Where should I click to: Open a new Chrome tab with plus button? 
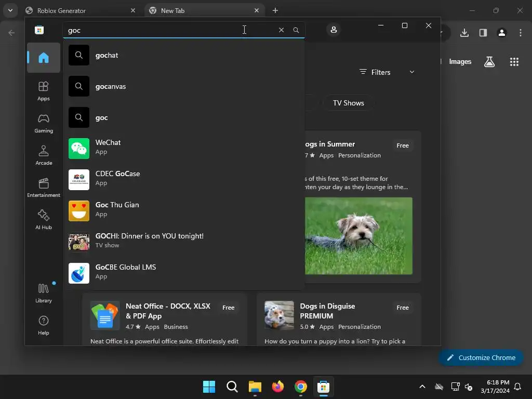(x=275, y=10)
